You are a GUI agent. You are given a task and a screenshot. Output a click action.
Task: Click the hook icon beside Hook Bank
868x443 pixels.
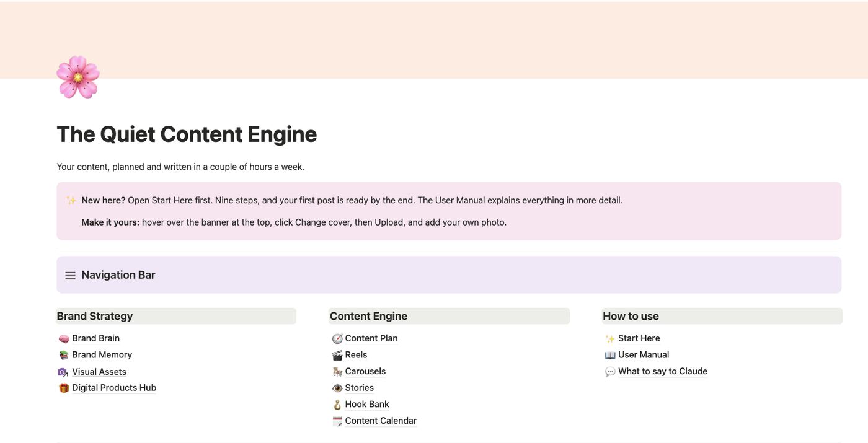(337, 405)
